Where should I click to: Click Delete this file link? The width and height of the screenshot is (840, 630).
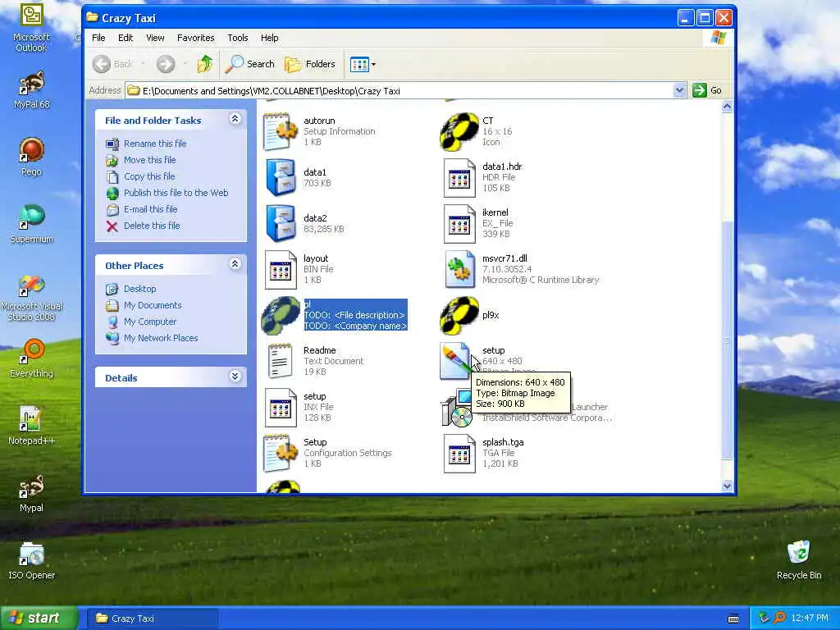pos(152,226)
